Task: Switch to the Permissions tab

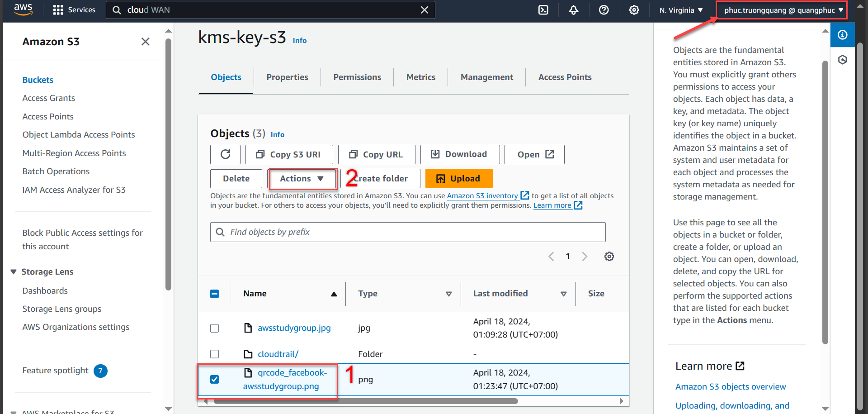Action: (357, 77)
